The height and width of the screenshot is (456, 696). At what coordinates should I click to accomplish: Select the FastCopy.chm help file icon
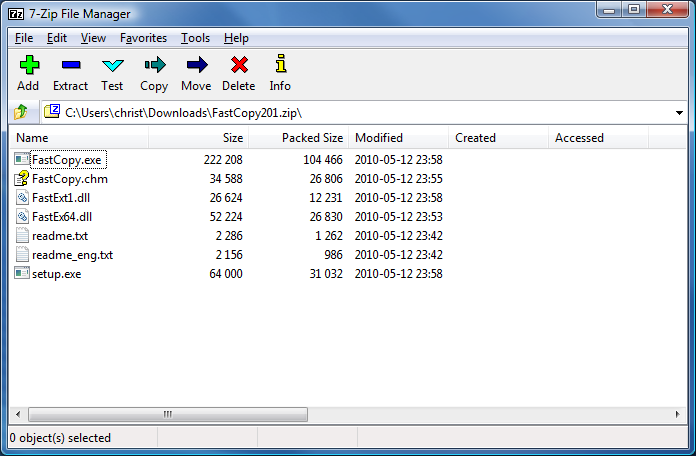pyautogui.click(x=22, y=178)
